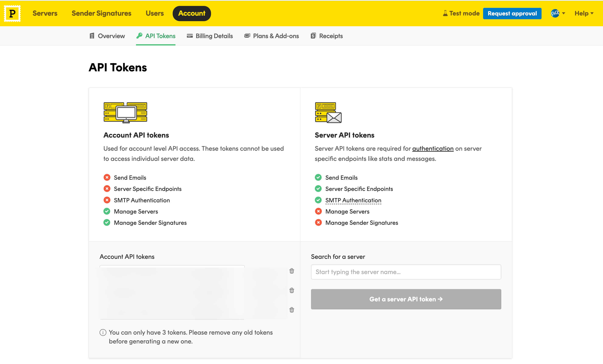Delete the first account API token
The image size is (603, 364).
click(292, 271)
